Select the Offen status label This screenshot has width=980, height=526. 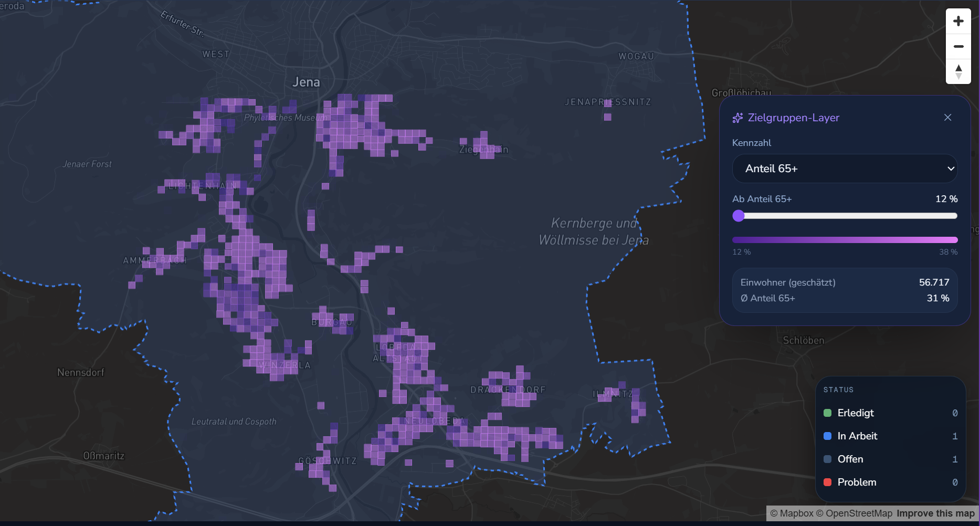point(850,459)
